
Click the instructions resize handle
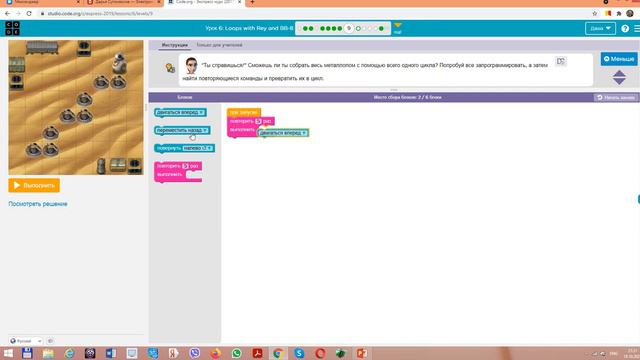[x=394, y=90]
